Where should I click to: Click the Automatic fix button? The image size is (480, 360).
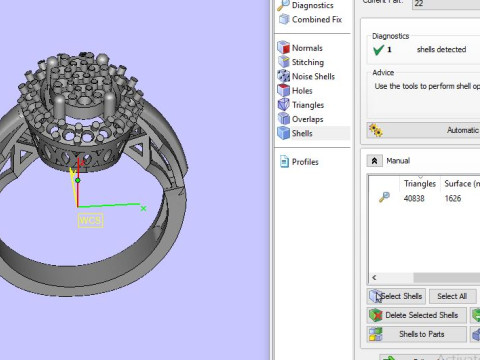point(423,130)
